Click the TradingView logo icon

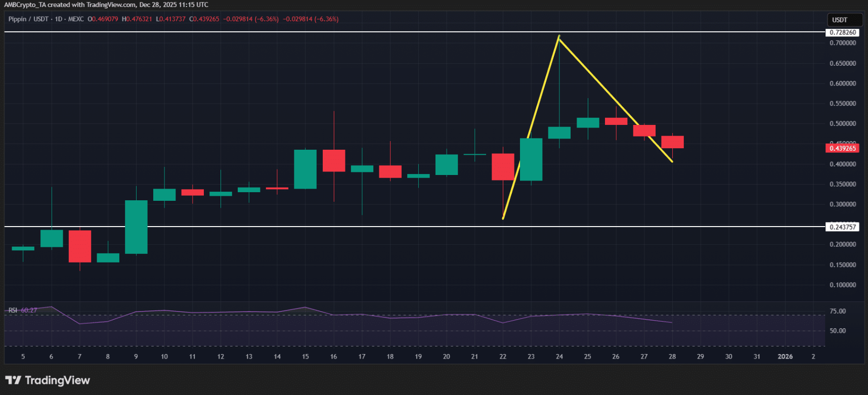coord(13,380)
